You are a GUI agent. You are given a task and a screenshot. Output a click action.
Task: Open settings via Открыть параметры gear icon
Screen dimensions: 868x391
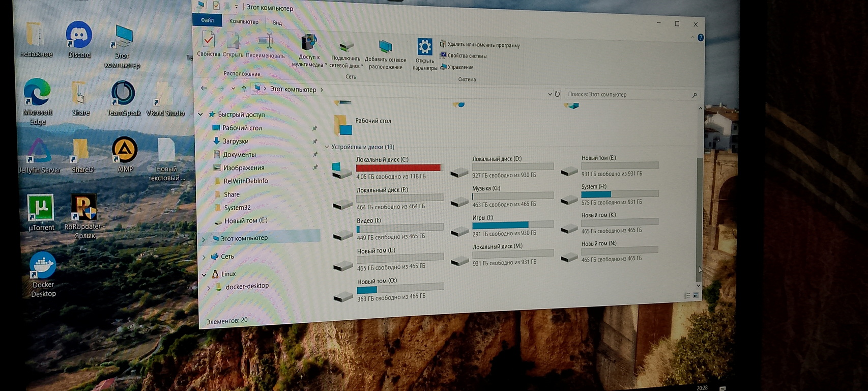pos(424,48)
